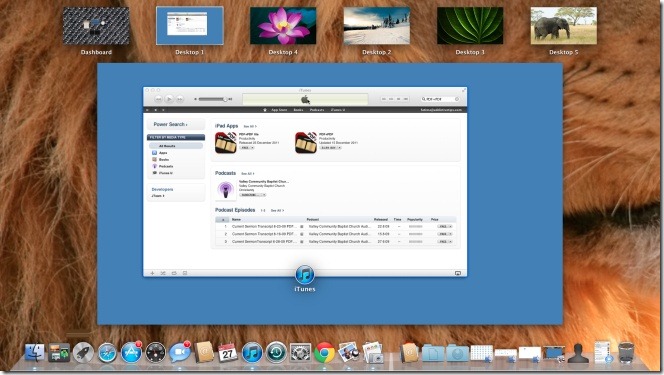The height and width of the screenshot is (375, 664).
Task: Open Finder from the Dock
Action: [35, 352]
